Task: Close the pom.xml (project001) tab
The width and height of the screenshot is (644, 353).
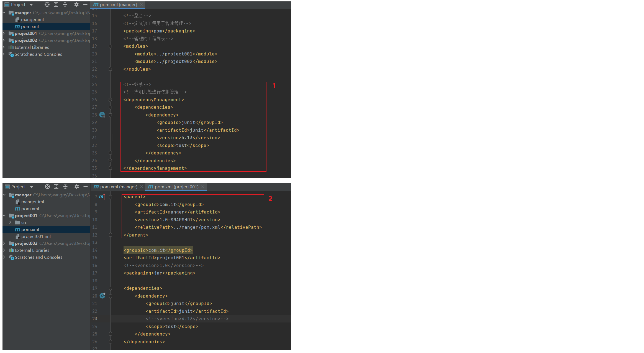Action: click(x=203, y=187)
